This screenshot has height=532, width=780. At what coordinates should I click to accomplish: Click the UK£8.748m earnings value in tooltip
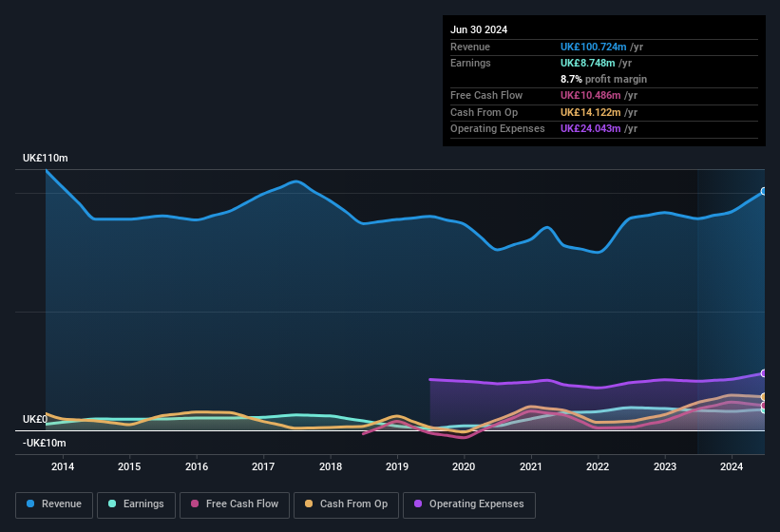coord(589,63)
